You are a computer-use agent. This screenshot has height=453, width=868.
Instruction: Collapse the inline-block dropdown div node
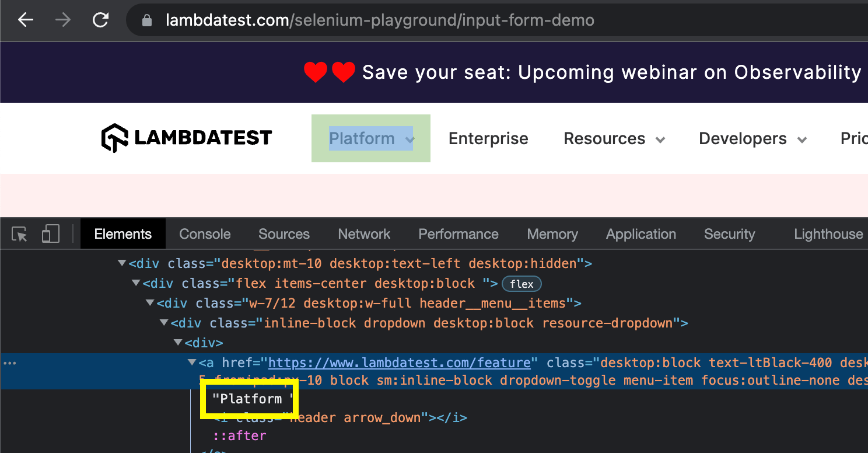(164, 322)
